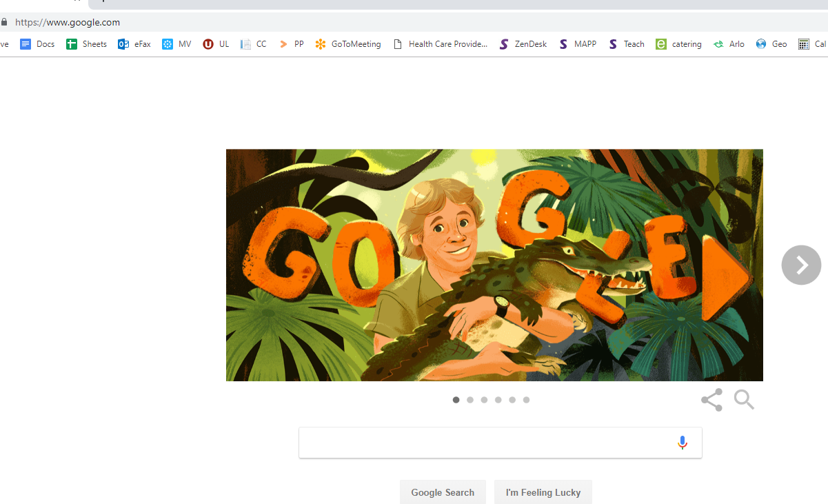The height and width of the screenshot is (504, 828).
Task: Select the second slideshow dot
Action: coord(470,400)
